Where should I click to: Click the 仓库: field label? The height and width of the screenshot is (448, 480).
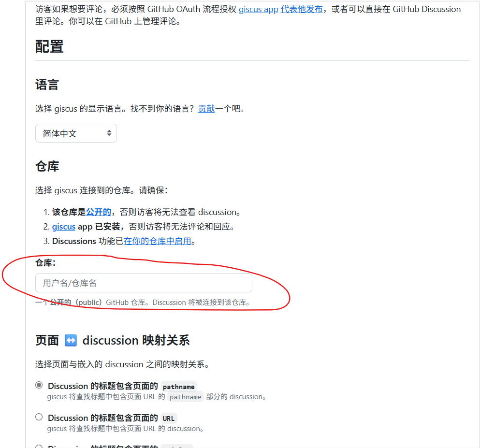pos(45,262)
